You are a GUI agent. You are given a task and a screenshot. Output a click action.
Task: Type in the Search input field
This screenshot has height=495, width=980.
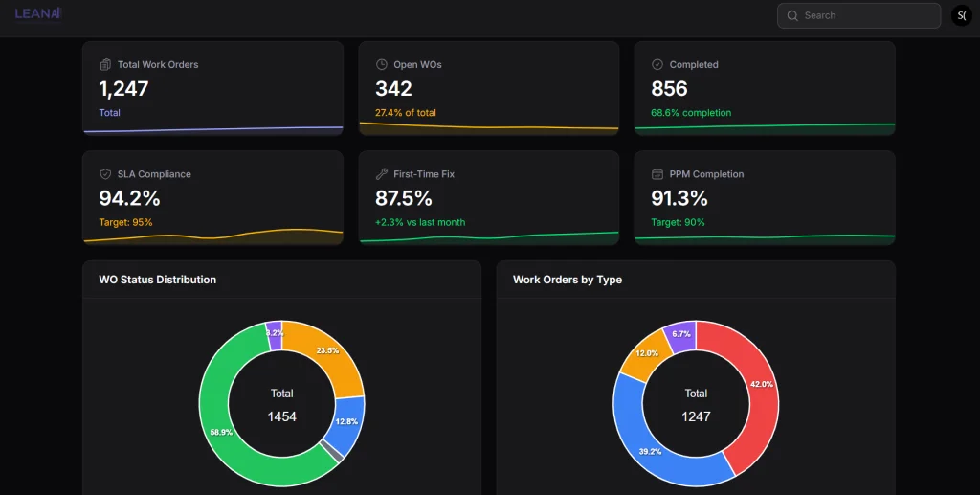[866, 16]
